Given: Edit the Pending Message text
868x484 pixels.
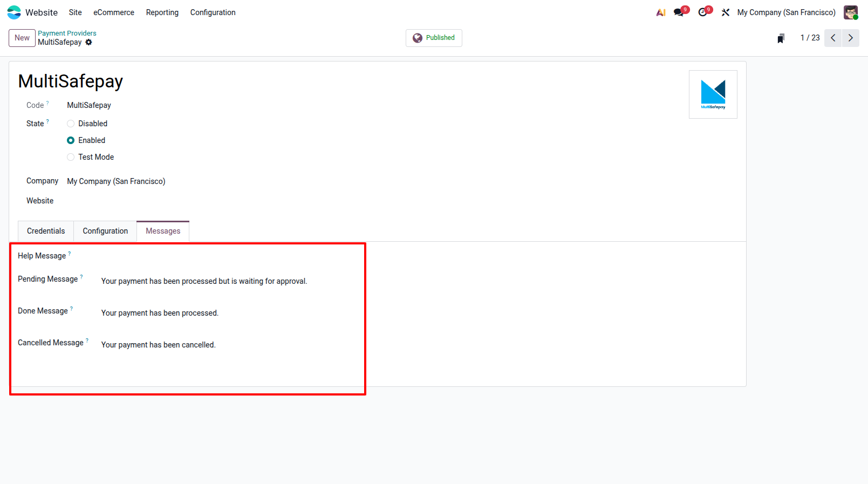Looking at the screenshot, I should point(204,281).
